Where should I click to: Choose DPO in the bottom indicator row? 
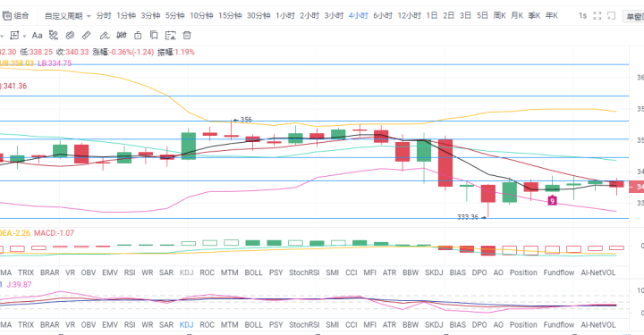pyautogui.click(x=479, y=325)
